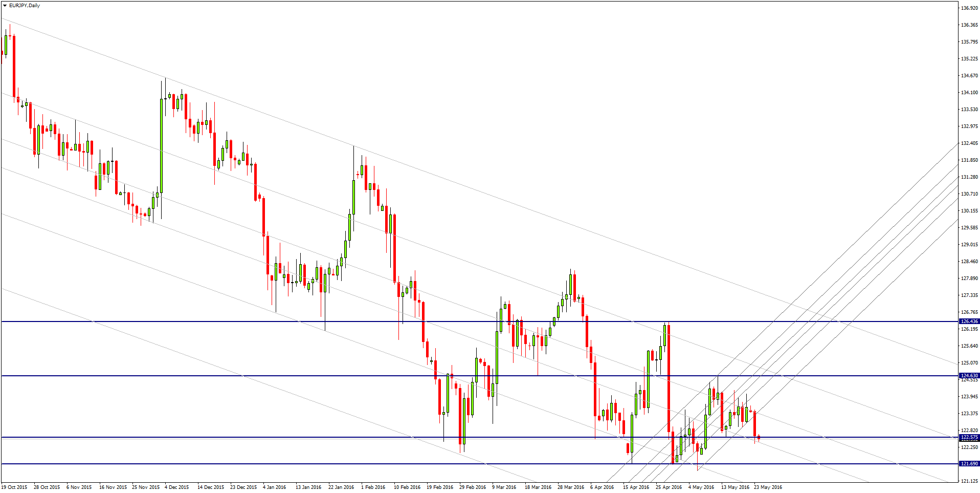
Task: Click the 129.585 price axis value
Action: click(x=970, y=228)
